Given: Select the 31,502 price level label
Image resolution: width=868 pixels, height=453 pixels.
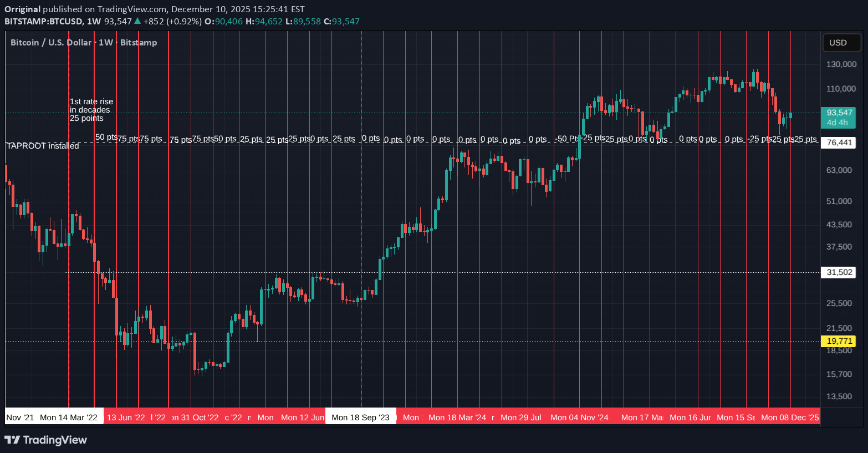Looking at the screenshot, I should pos(839,272).
